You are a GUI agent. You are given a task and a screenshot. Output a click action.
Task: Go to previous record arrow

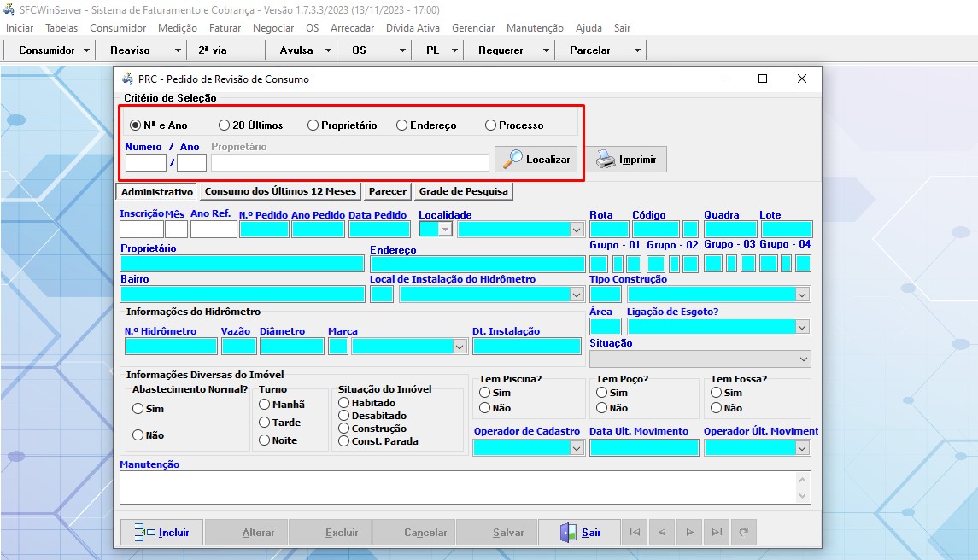(x=662, y=532)
